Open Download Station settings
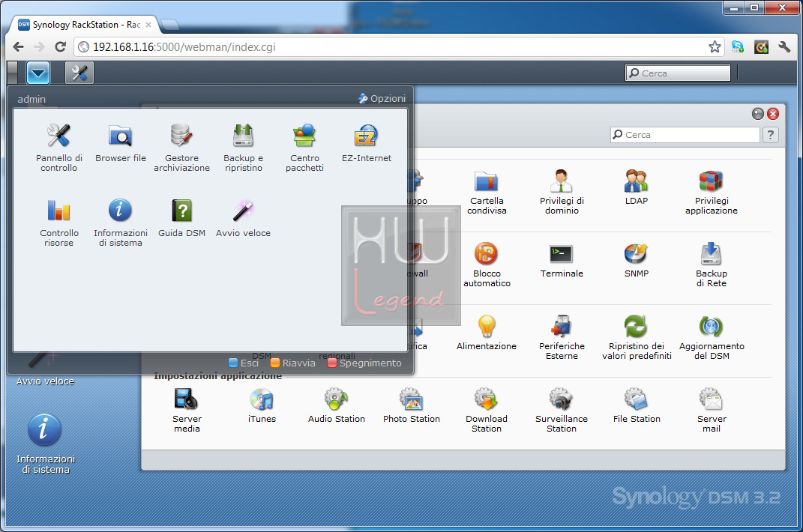This screenshot has width=803, height=532. [x=487, y=410]
